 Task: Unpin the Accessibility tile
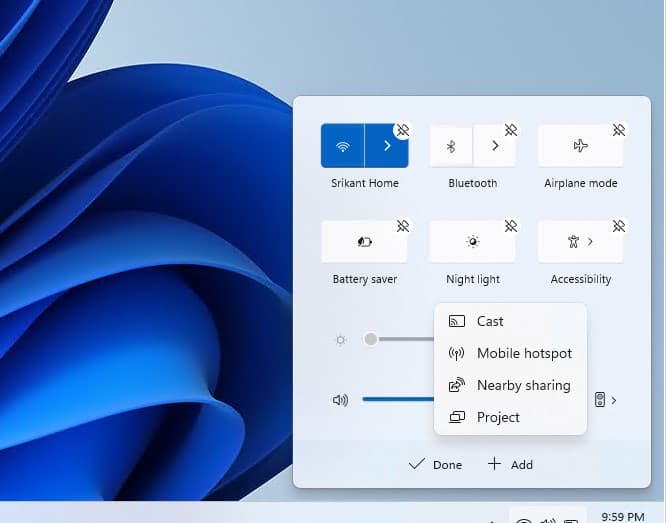[619, 226]
